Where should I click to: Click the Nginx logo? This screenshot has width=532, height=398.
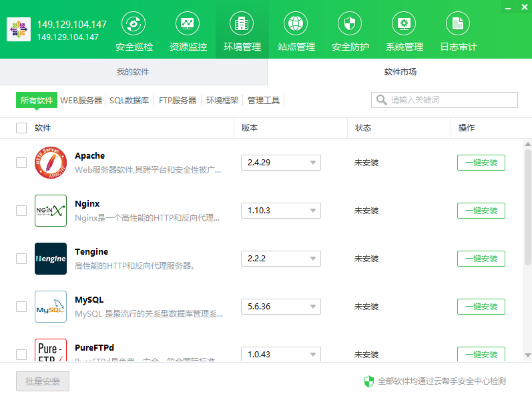[x=51, y=211]
